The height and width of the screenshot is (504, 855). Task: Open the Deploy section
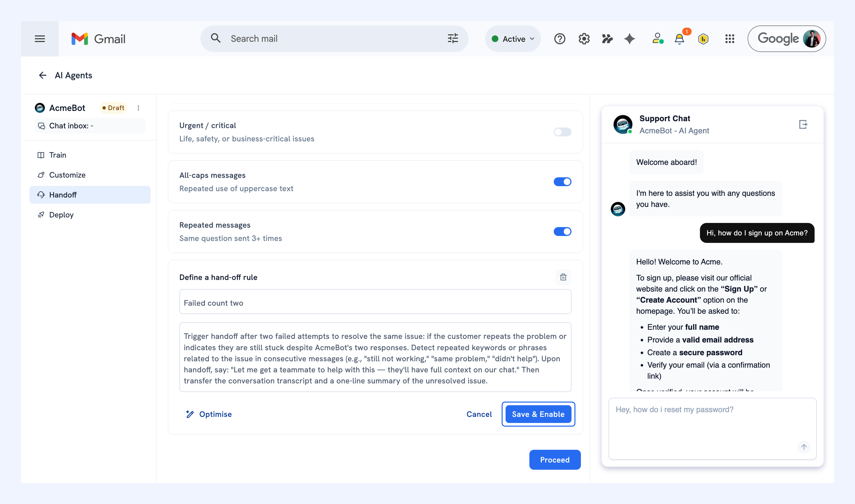tap(90, 215)
